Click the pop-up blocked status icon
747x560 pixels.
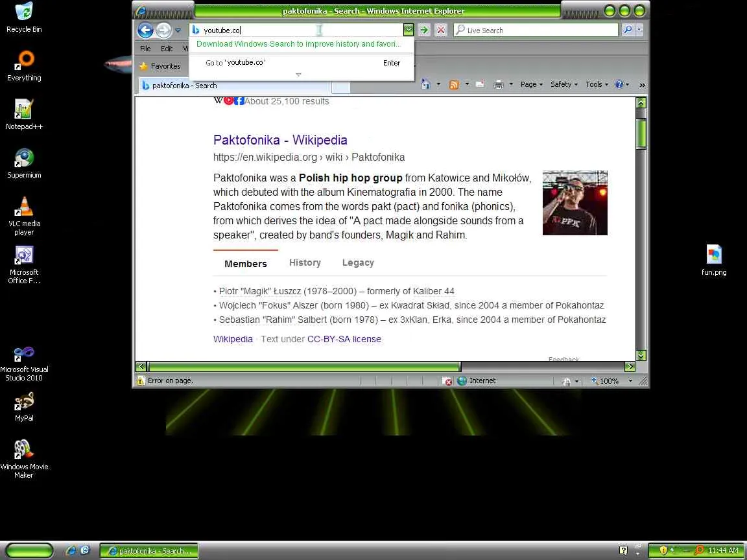pos(447,381)
